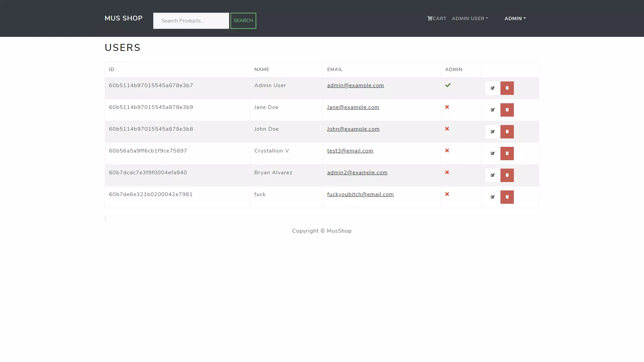Expand the ADMIN USER dropdown menu
This screenshot has width=644, height=362.
tap(470, 18)
